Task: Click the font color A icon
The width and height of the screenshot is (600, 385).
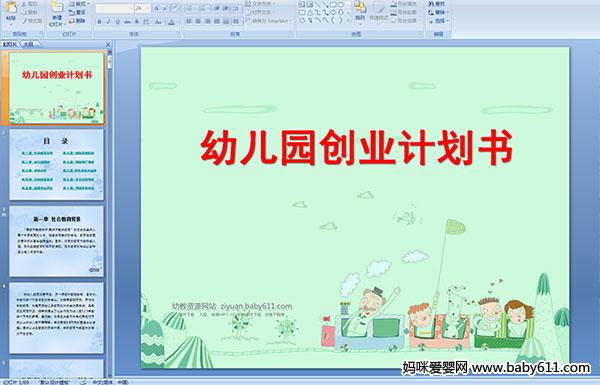Action: click(x=171, y=22)
